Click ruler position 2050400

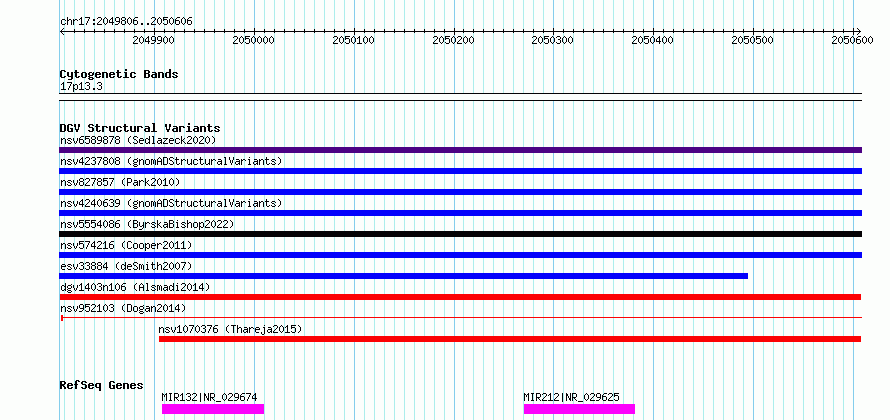point(653,40)
